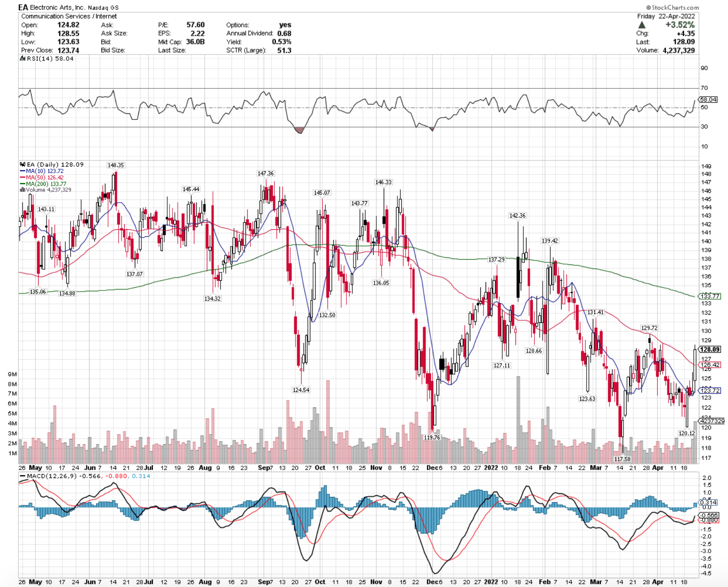Click the 129.72 late-March high annotation

(x=649, y=328)
